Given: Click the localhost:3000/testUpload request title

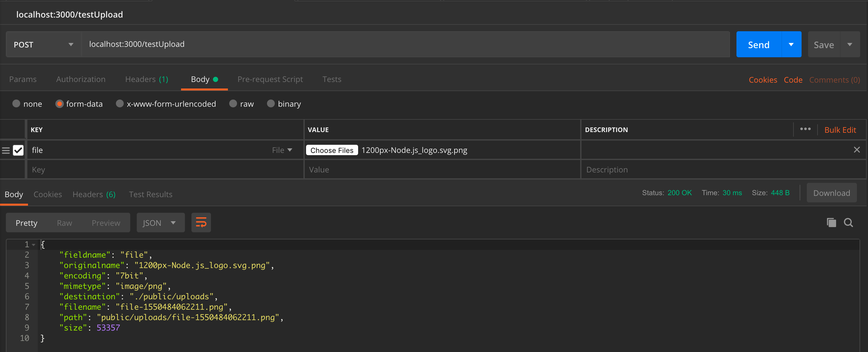Looking at the screenshot, I should pos(69,15).
